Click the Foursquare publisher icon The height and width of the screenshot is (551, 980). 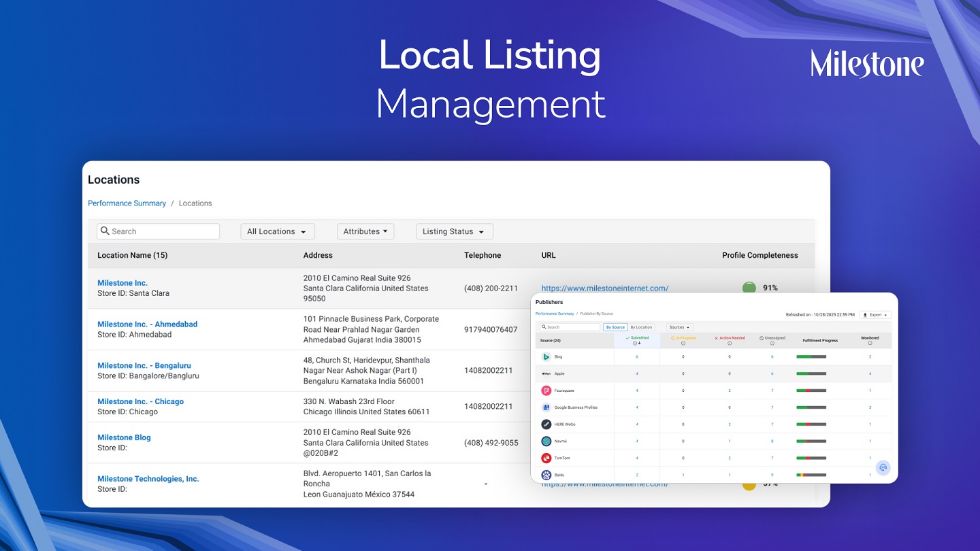point(546,390)
